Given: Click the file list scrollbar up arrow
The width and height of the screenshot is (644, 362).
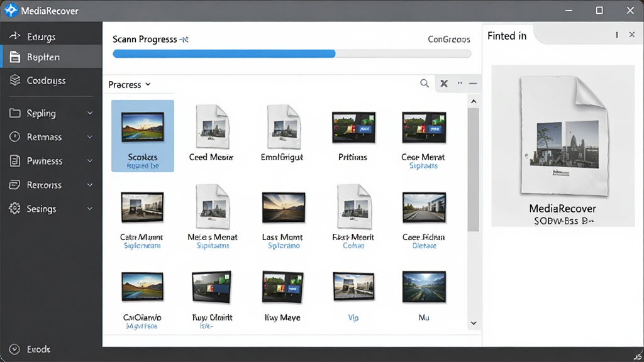Looking at the screenshot, I should (x=474, y=101).
